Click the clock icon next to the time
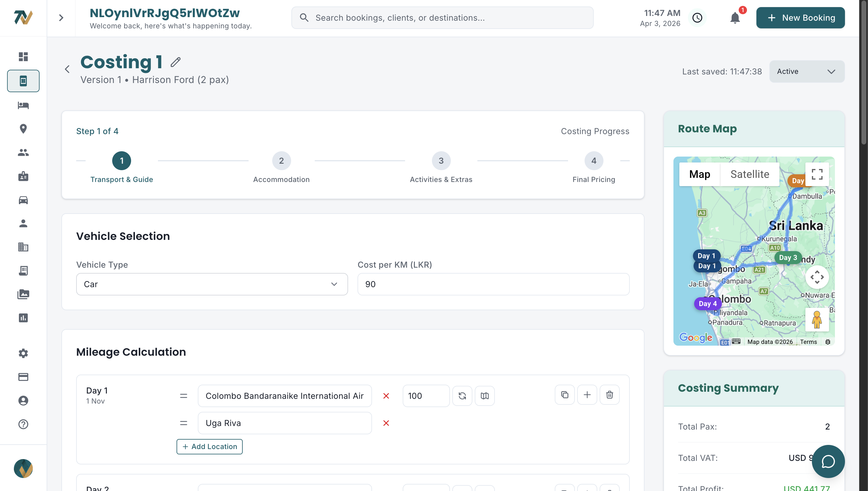This screenshot has height=491, width=868. [x=697, y=17]
